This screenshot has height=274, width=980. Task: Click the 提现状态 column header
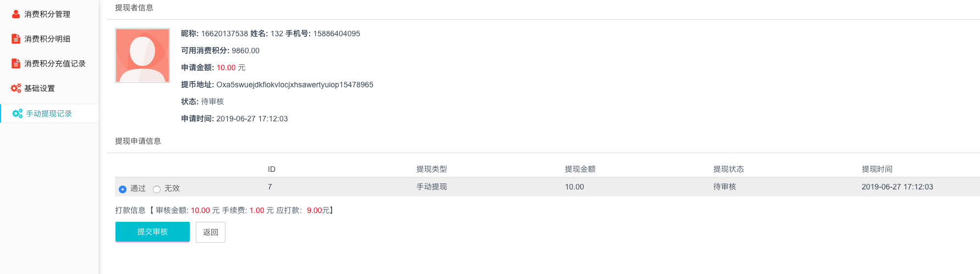[729, 169]
